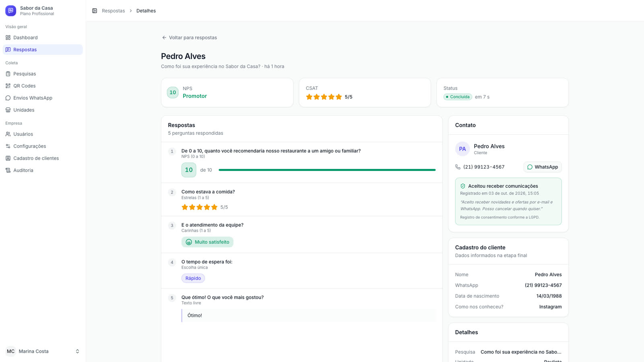Click the Promotor label

coord(195,96)
